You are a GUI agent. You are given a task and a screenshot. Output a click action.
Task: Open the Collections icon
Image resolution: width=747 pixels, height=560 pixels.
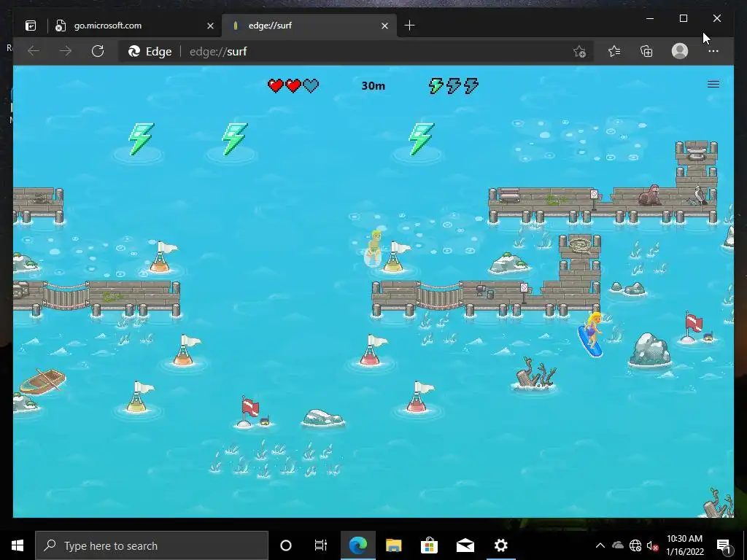646,51
